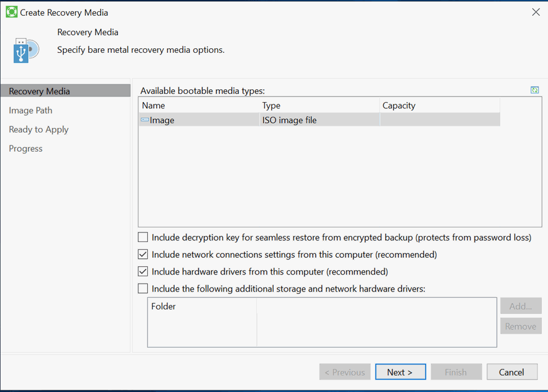Select the Image row name cell
This screenshot has width=548, height=392.
(199, 120)
